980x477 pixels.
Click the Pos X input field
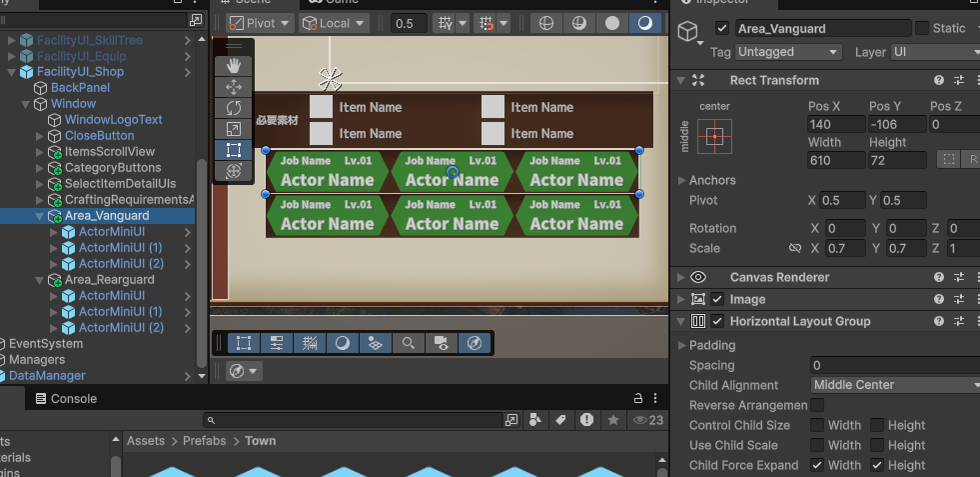[x=835, y=124]
